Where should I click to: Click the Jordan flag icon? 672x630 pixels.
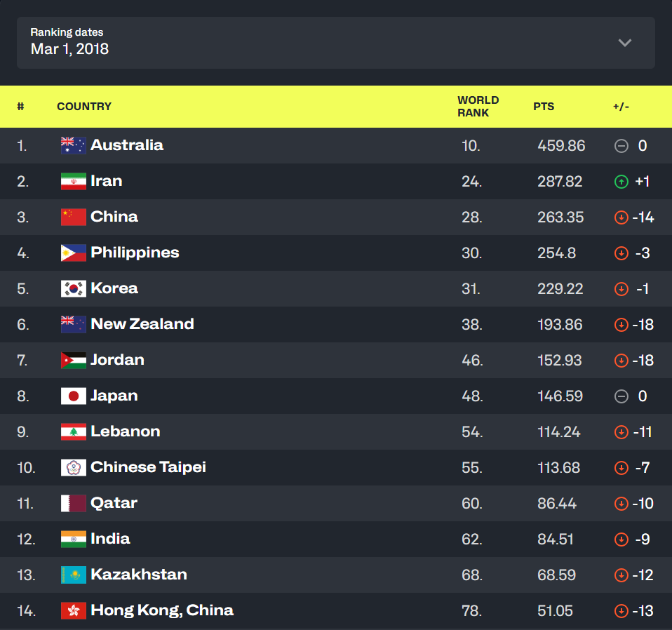(x=74, y=360)
